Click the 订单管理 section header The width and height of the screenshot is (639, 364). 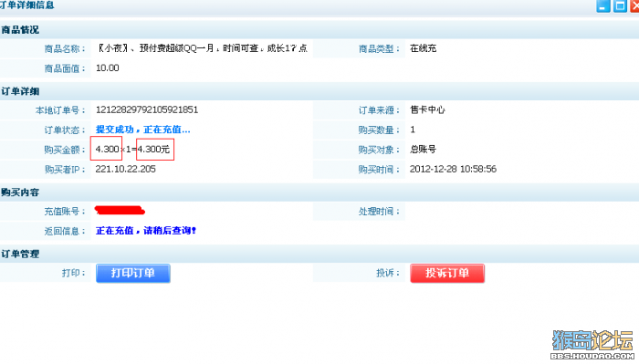(20, 254)
